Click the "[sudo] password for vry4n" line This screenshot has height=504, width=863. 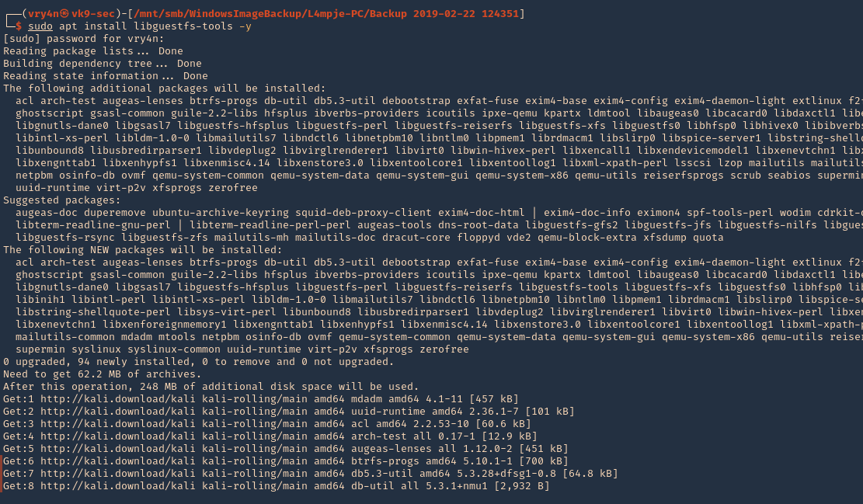(x=84, y=39)
